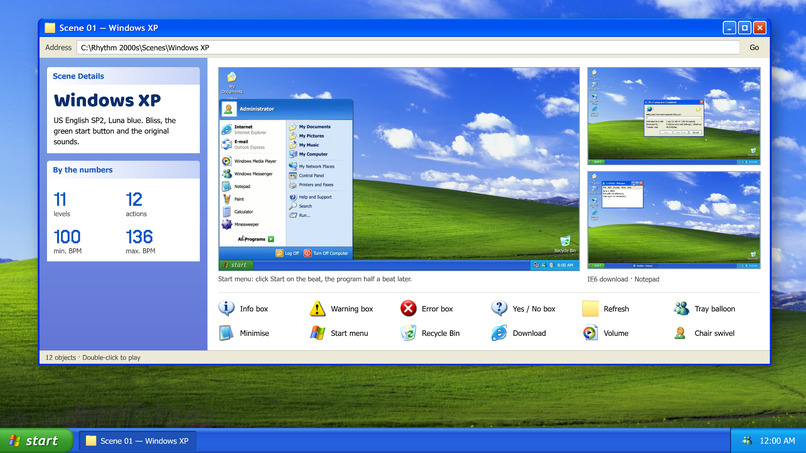The height and width of the screenshot is (453, 806).
Task: Open the Recycle Bin object icon
Action: coord(408,333)
